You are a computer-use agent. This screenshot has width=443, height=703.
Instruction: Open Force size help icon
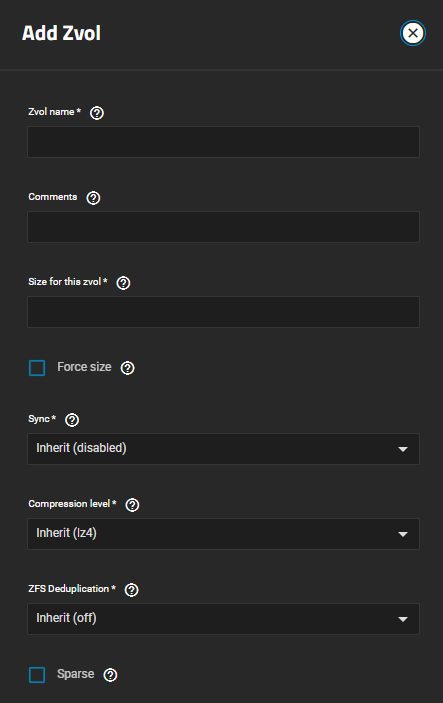127,368
